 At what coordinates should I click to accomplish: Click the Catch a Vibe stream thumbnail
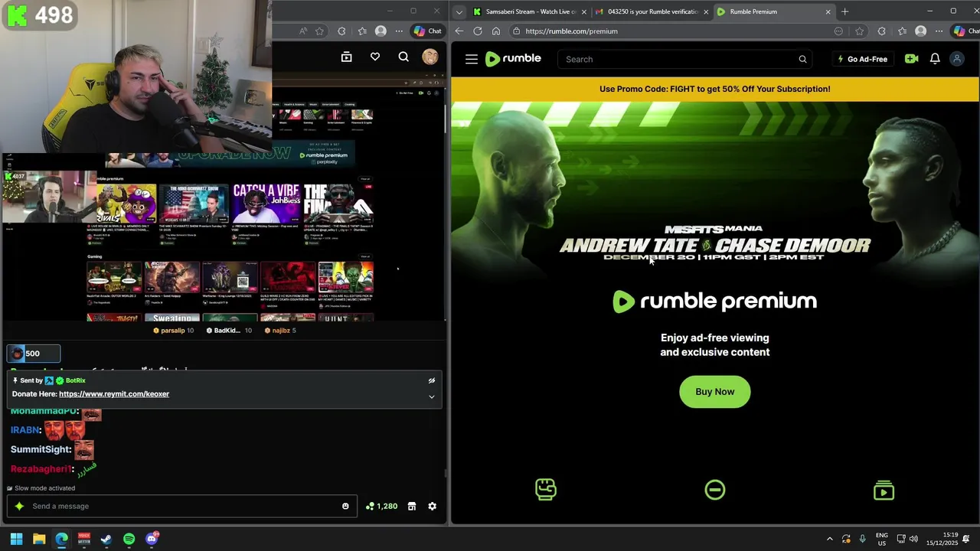click(266, 202)
